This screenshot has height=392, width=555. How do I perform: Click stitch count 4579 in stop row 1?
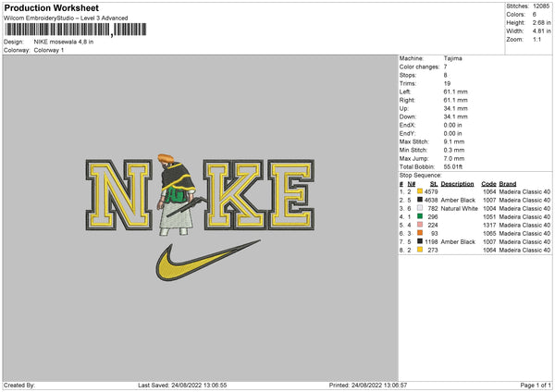[431, 191]
